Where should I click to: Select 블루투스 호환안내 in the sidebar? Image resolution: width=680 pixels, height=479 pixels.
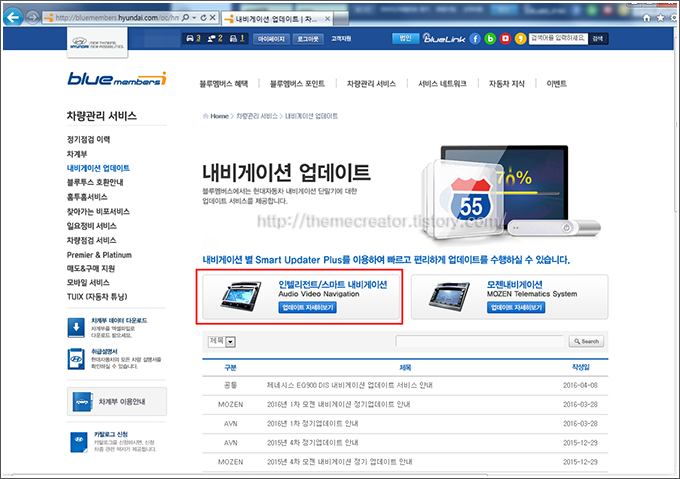point(95,182)
